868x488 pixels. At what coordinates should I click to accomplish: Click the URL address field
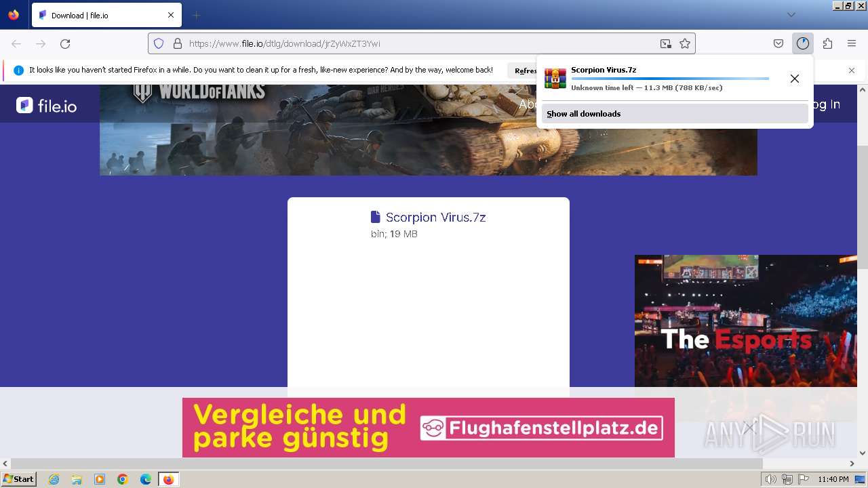click(420, 43)
